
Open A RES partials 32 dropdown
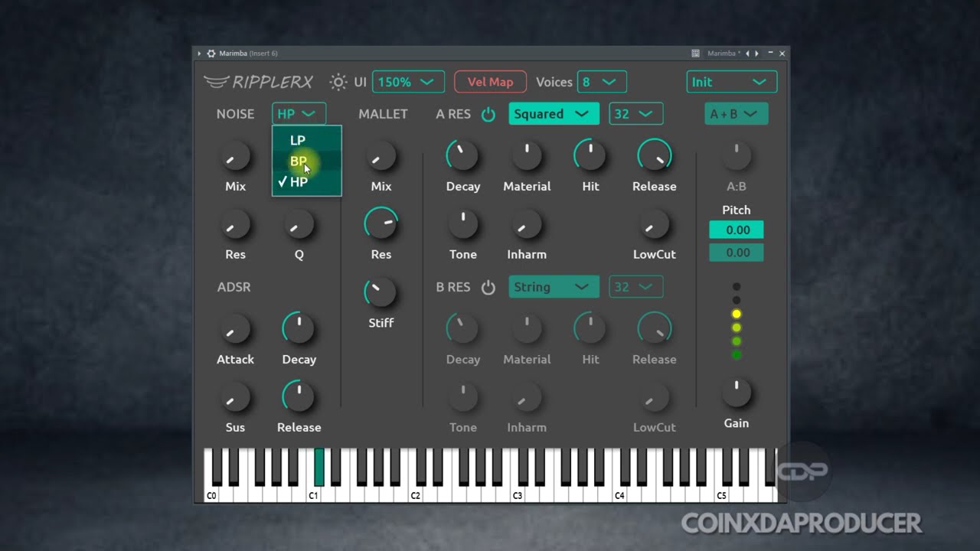(x=636, y=114)
